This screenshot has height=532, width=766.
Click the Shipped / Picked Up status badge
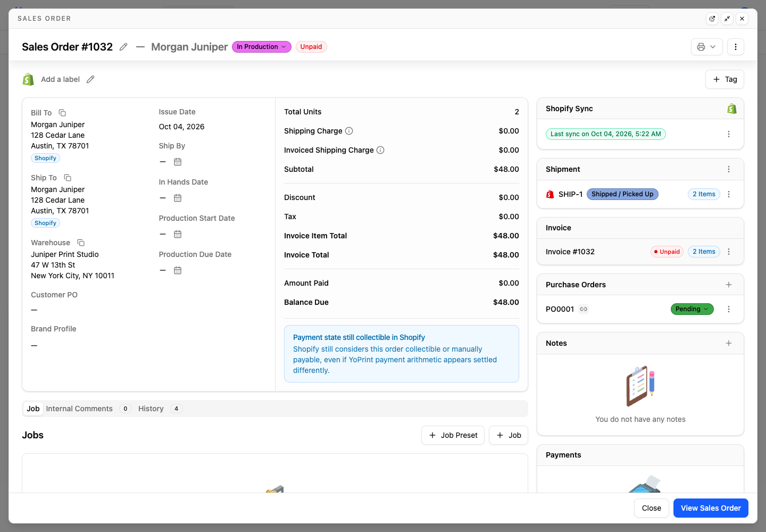(x=622, y=194)
